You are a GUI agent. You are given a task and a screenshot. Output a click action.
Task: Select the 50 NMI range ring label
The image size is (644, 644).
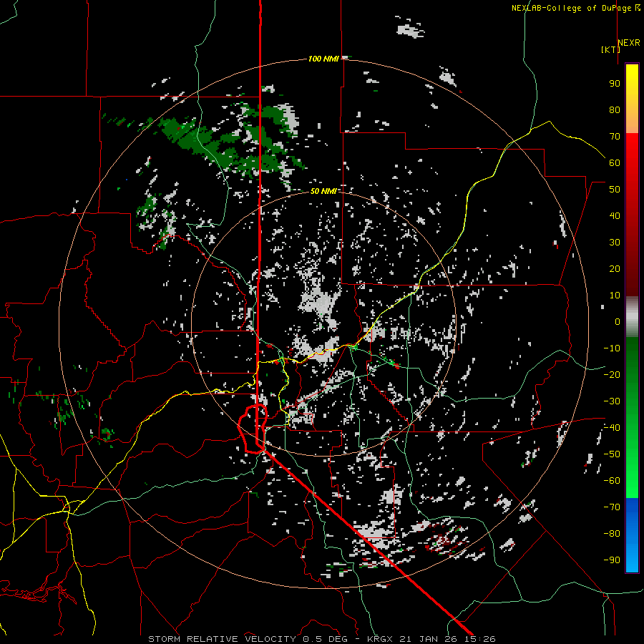point(323,191)
